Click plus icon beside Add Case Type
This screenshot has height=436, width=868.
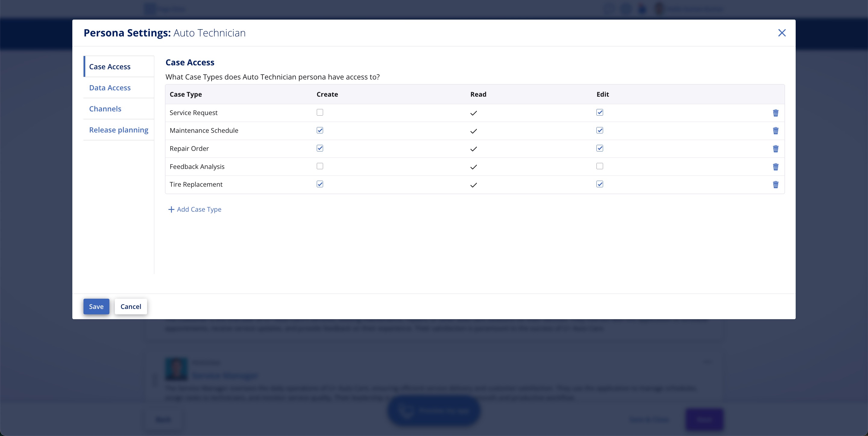171,209
